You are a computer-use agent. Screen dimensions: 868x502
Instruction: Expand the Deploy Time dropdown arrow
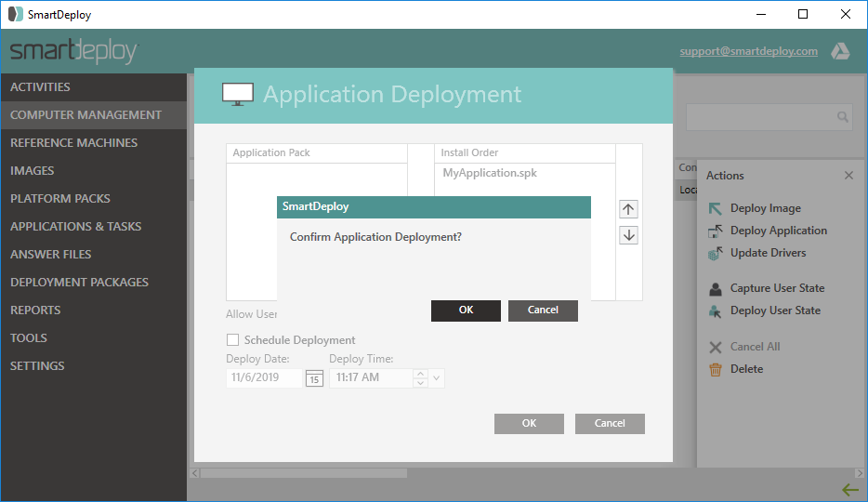(436, 378)
